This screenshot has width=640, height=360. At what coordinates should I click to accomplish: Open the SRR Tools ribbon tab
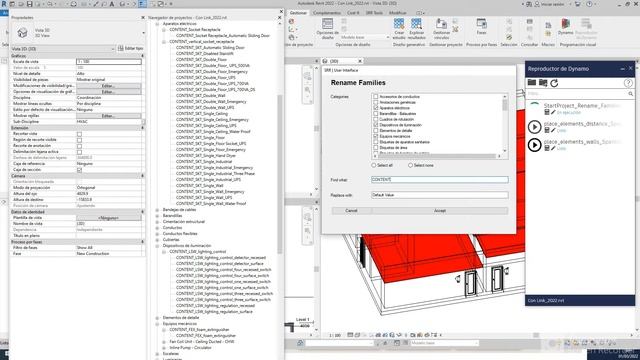pyautogui.click(x=374, y=13)
